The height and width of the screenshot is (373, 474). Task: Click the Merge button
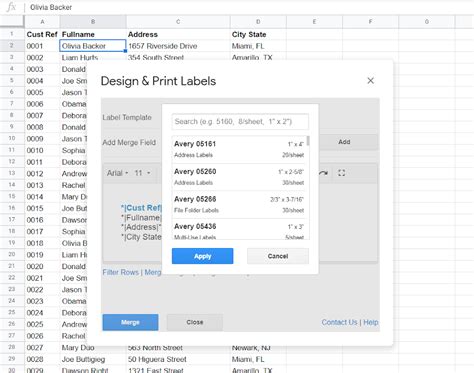coord(130,322)
